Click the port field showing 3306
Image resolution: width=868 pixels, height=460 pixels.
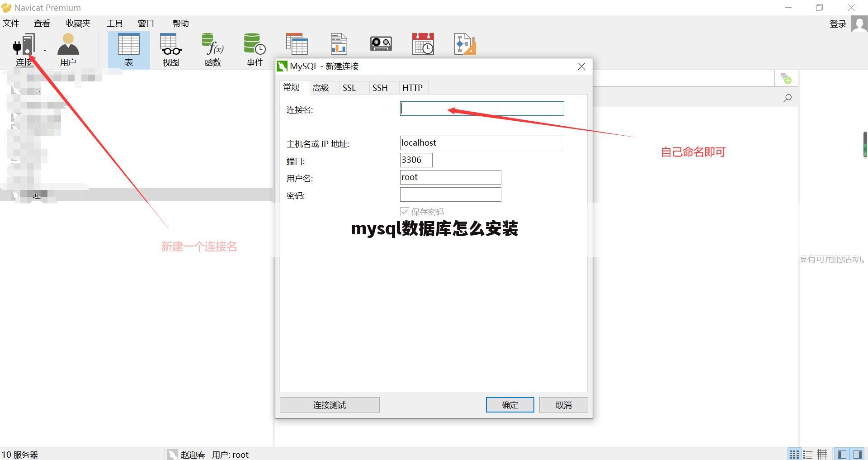[x=416, y=160]
